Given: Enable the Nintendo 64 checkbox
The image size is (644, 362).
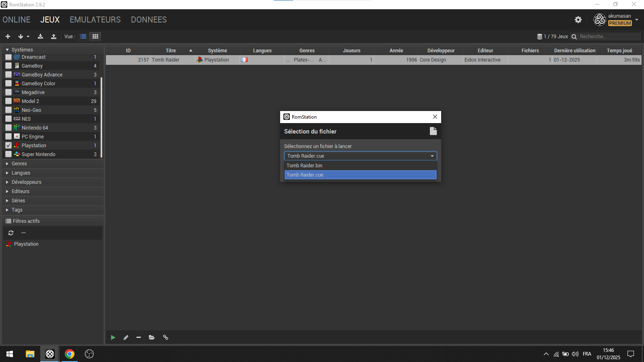Looking at the screenshot, I should pyautogui.click(x=8, y=128).
